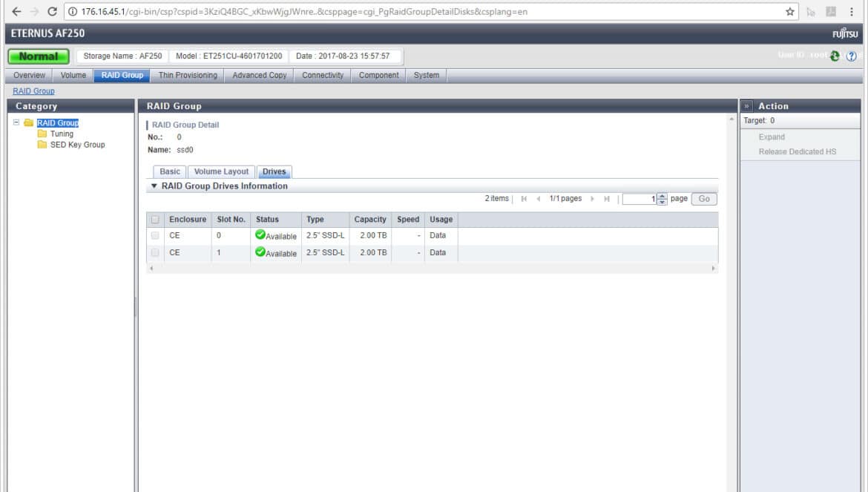Check the box for drive in slot 0
This screenshot has height=492, width=868.
click(155, 236)
